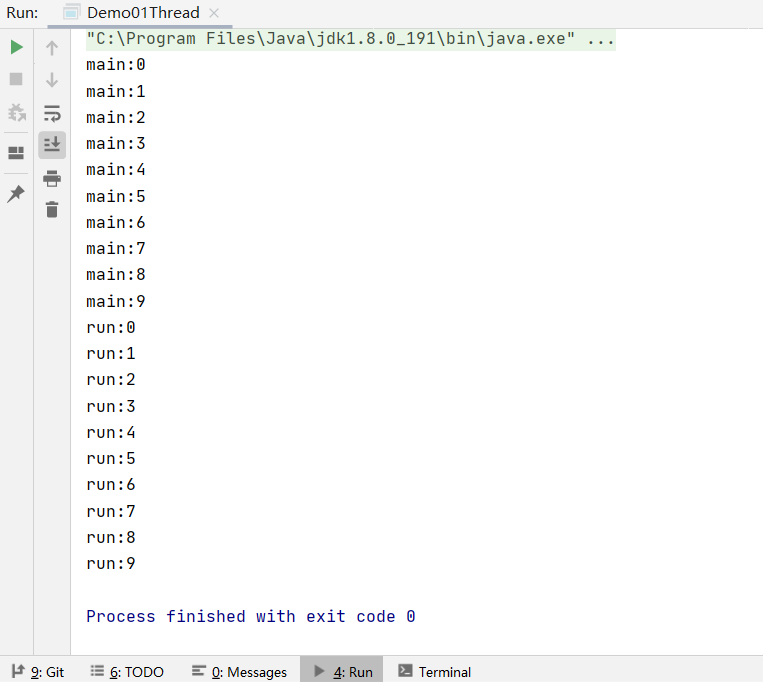The image size is (763, 682).
Task: Pin the run tab
Action: click(x=16, y=194)
